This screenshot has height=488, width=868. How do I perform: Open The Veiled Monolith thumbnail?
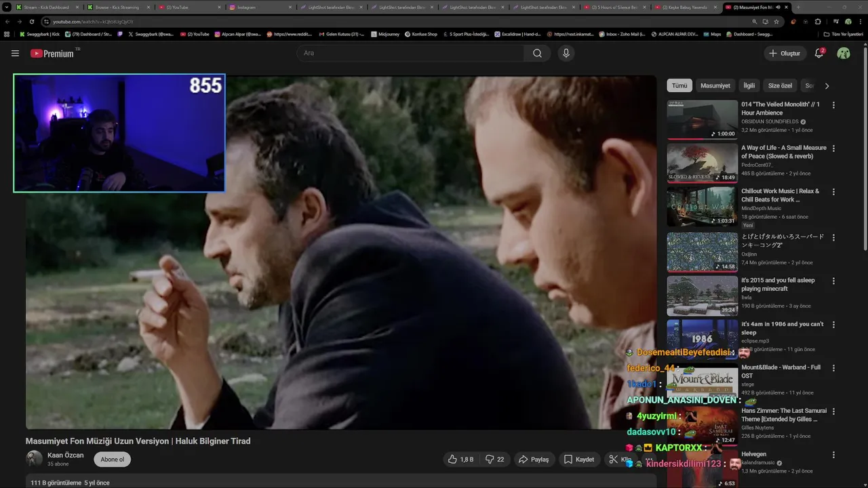tap(702, 120)
